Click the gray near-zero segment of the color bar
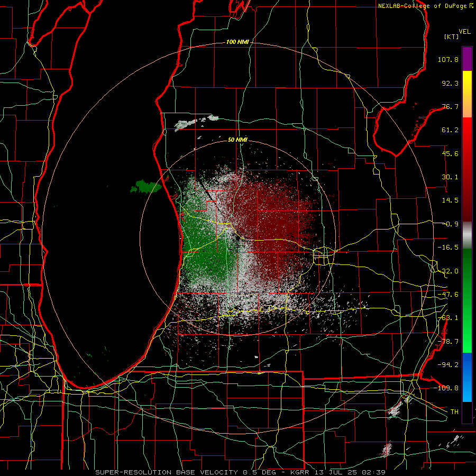 (467, 235)
